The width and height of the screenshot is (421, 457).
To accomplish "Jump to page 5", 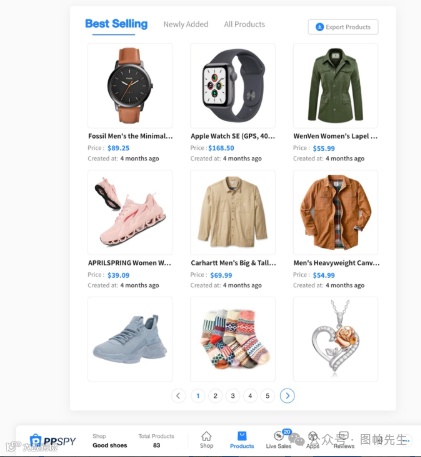I will coord(267,396).
